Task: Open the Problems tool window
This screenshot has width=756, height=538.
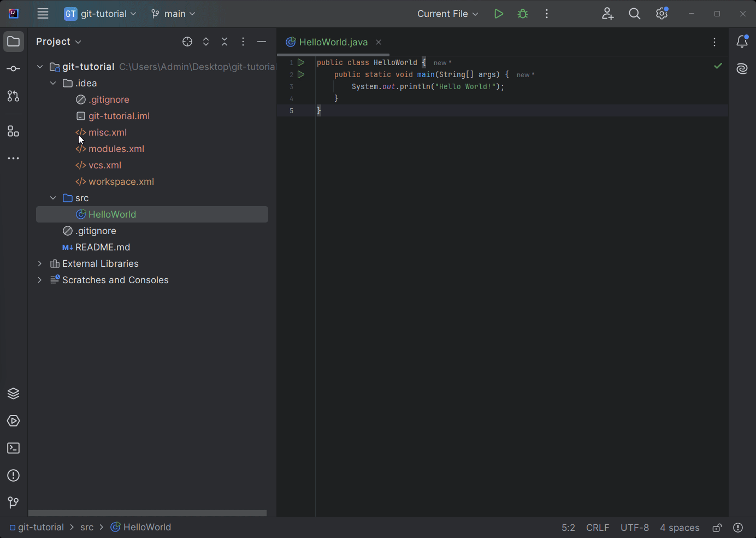Action: click(x=14, y=476)
